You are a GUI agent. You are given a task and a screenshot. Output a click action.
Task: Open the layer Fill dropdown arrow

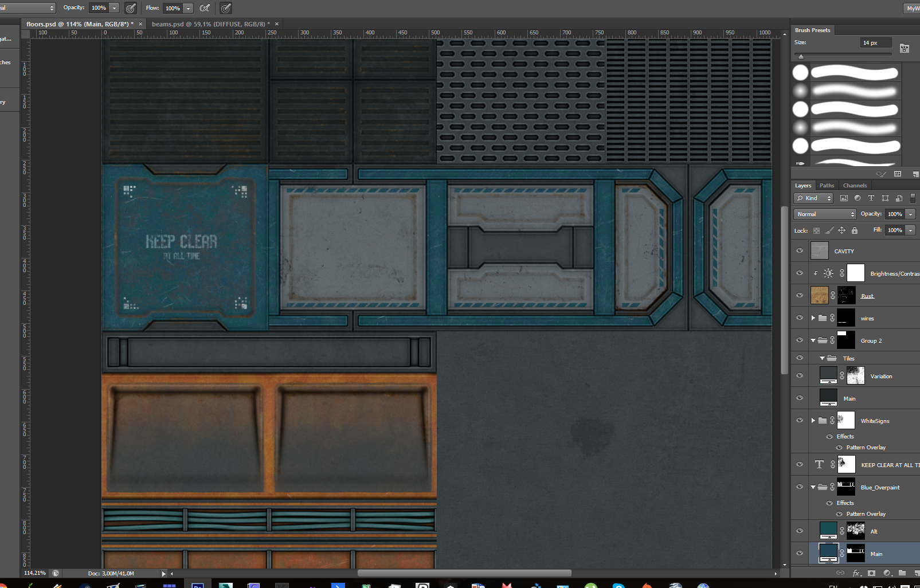(x=910, y=230)
